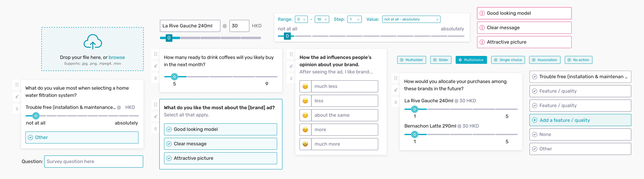
Task: Expand the Step dropdown
Action: pyautogui.click(x=354, y=19)
